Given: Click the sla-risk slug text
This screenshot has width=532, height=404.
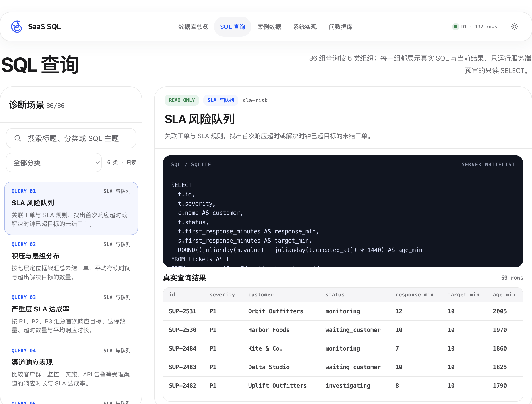Looking at the screenshot, I should pos(255,100).
